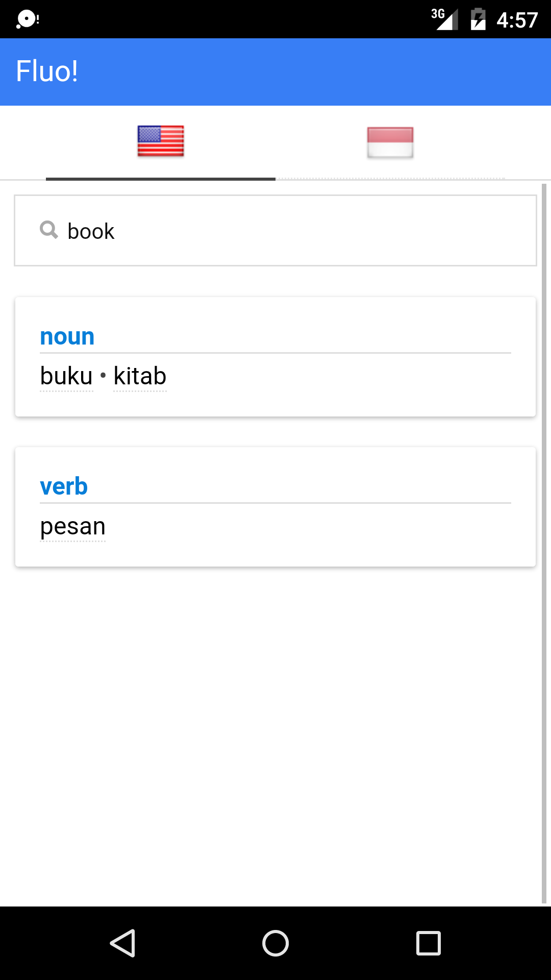Image resolution: width=551 pixels, height=980 pixels.
Task: Tap the 'noun' section heading
Action: [67, 336]
